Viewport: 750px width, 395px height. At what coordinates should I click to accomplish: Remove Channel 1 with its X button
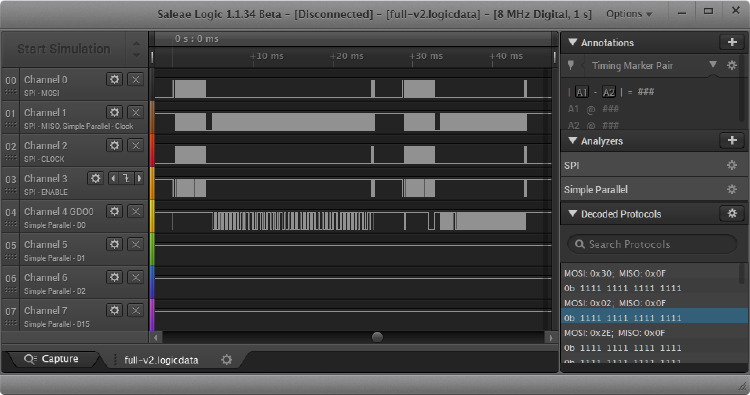click(x=136, y=112)
